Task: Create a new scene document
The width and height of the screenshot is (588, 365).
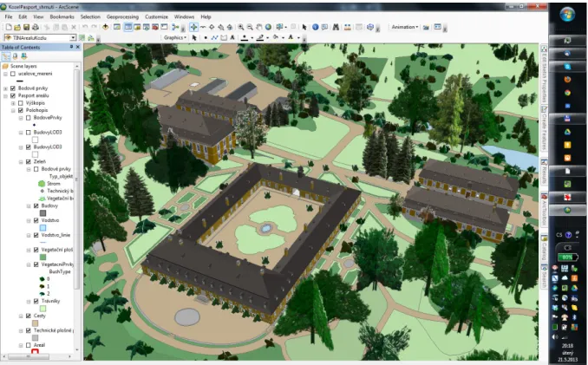Action: [x=9, y=28]
